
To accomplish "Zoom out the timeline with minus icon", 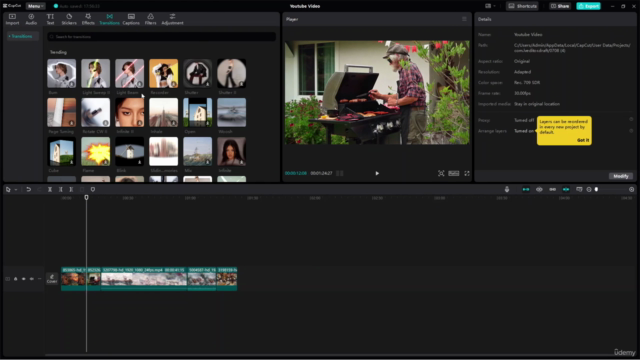I will (x=589, y=190).
